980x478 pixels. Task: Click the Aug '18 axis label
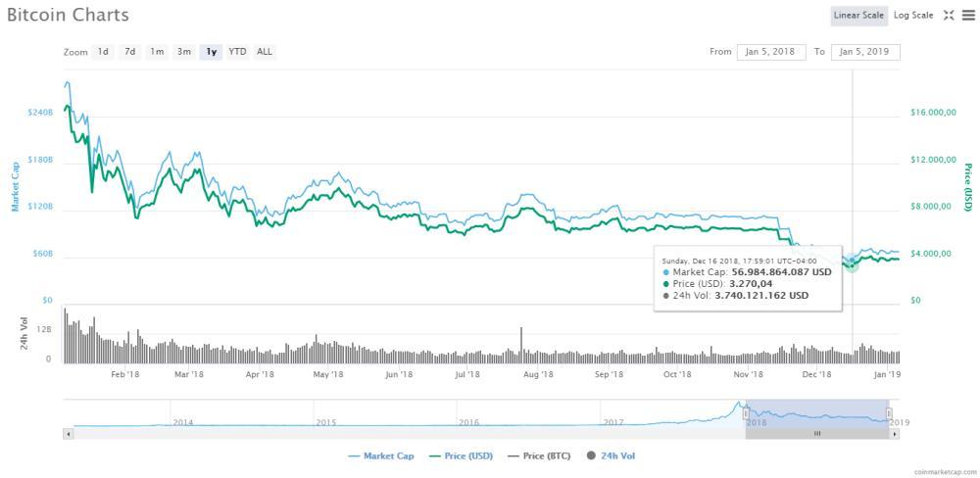[x=538, y=374]
